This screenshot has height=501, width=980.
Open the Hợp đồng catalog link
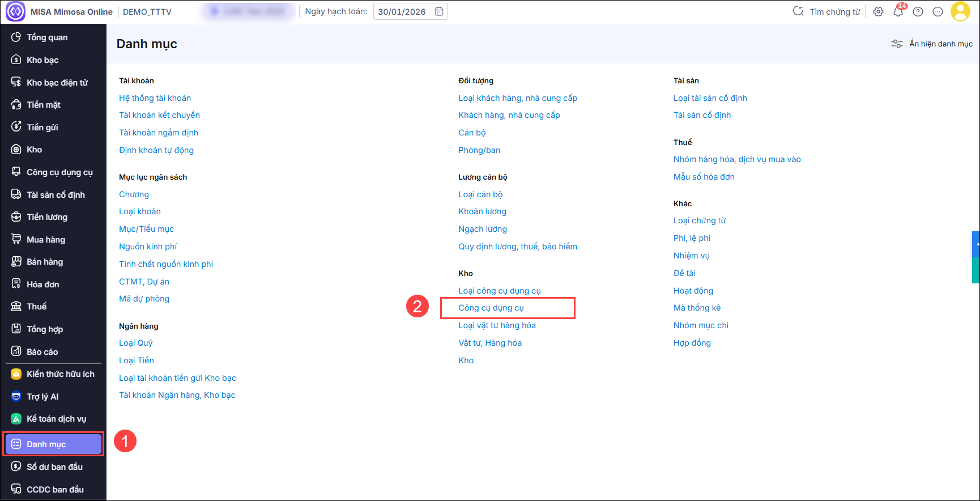click(692, 343)
